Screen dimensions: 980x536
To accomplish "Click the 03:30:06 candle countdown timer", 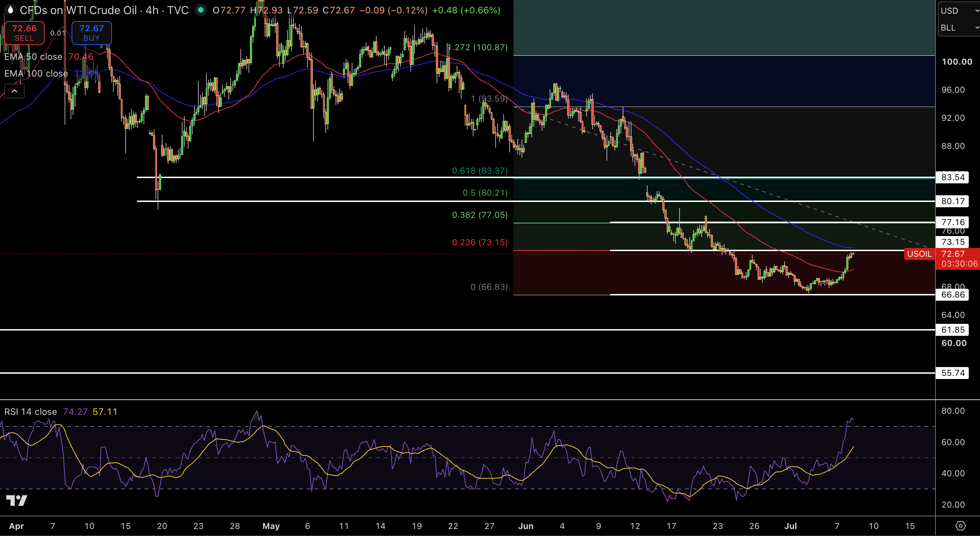I will pos(959,264).
